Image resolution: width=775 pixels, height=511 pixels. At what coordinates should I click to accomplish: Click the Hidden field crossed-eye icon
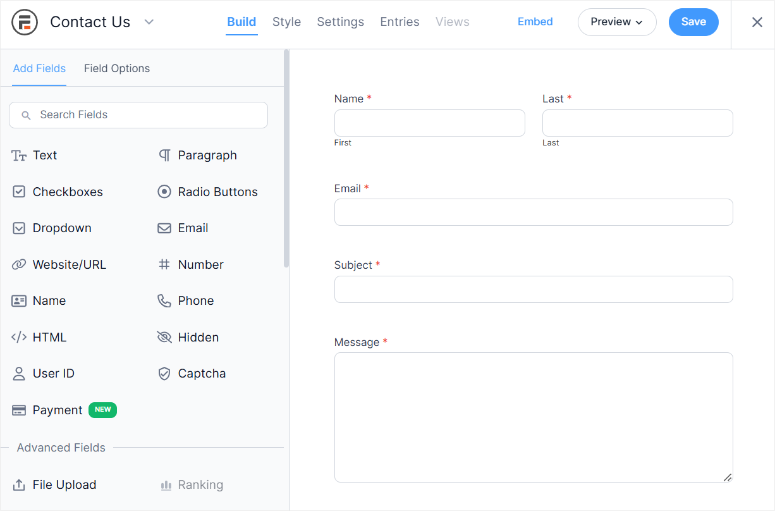[x=164, y=338]
